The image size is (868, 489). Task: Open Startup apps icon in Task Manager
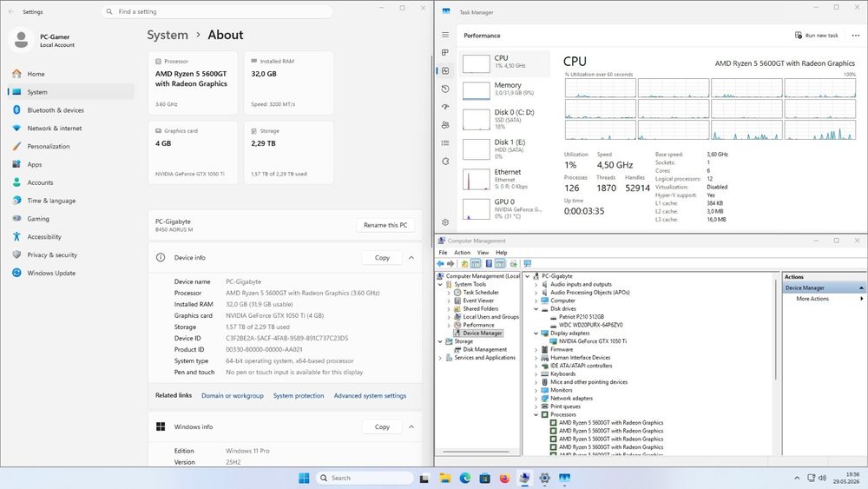pos(445,107)
